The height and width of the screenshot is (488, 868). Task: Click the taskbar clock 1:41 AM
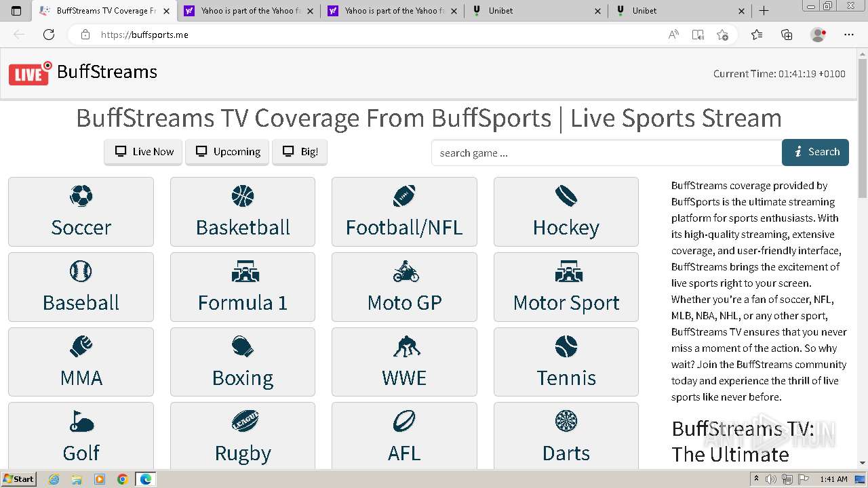point(833,479)
